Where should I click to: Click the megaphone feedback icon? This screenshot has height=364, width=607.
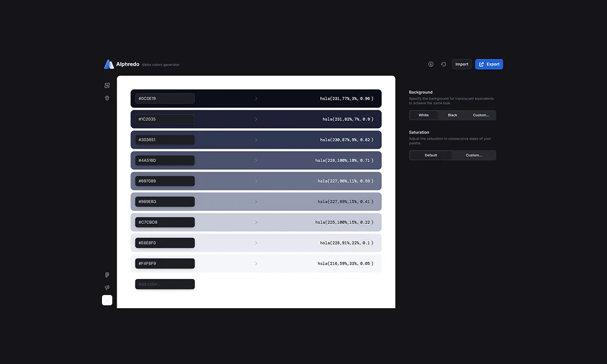(x=107, y=288)
